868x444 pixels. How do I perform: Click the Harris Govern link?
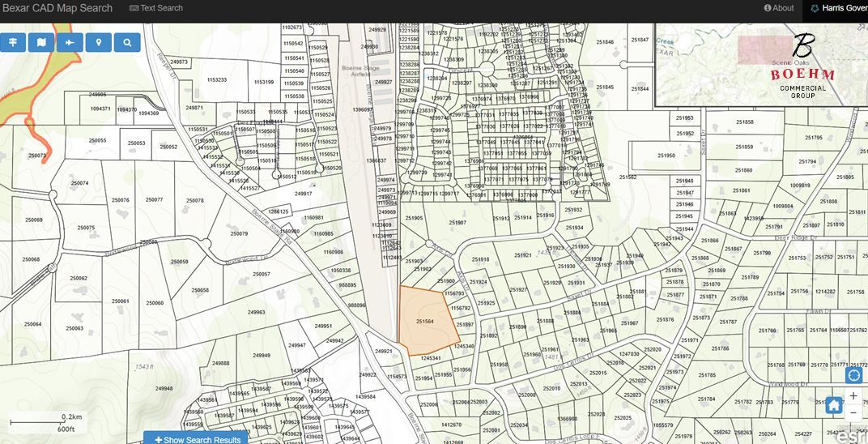point(839,8)
